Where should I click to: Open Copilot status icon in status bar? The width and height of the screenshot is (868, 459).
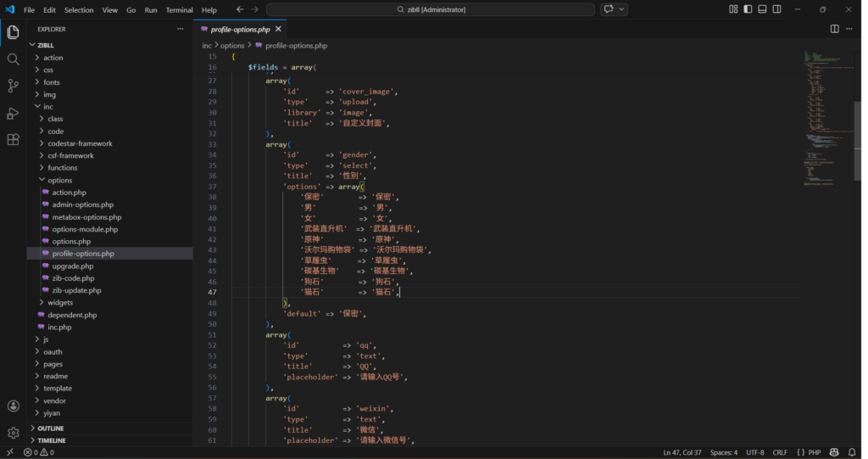click(834, 452)
